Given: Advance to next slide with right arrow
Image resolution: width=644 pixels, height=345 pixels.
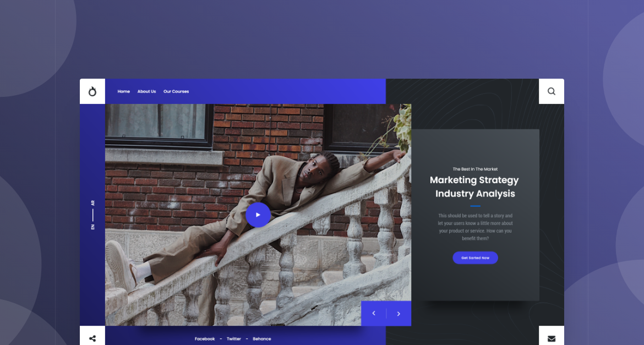Looking at the screenshot, I should (x=399, y=314).
